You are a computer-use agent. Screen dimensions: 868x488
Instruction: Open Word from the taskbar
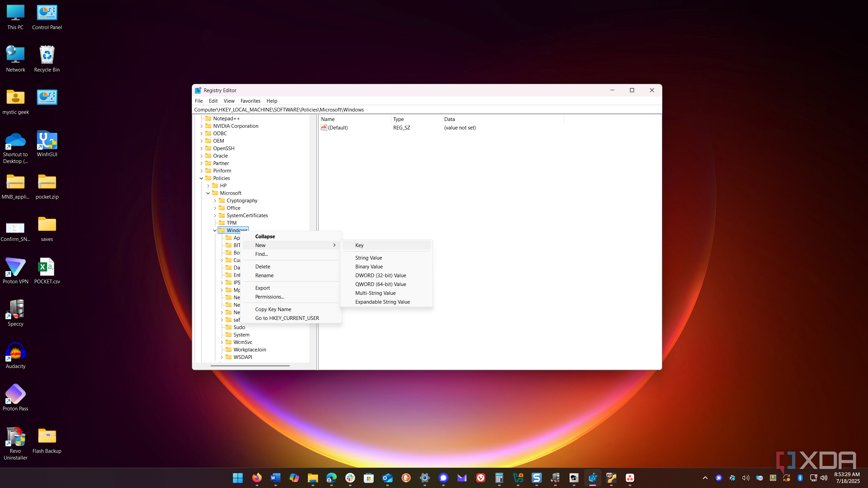pyautogui.click(x=275, y=478)
